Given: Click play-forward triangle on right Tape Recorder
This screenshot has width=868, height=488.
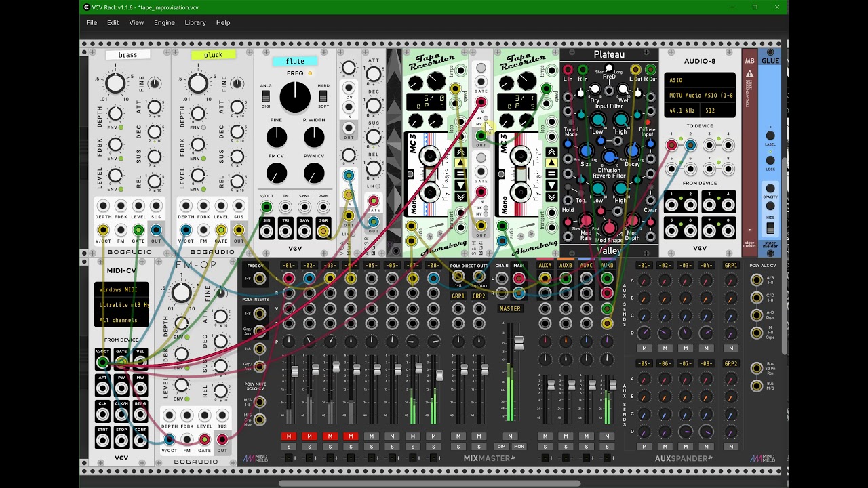Looking at the screenshot, I should point(551,163).
